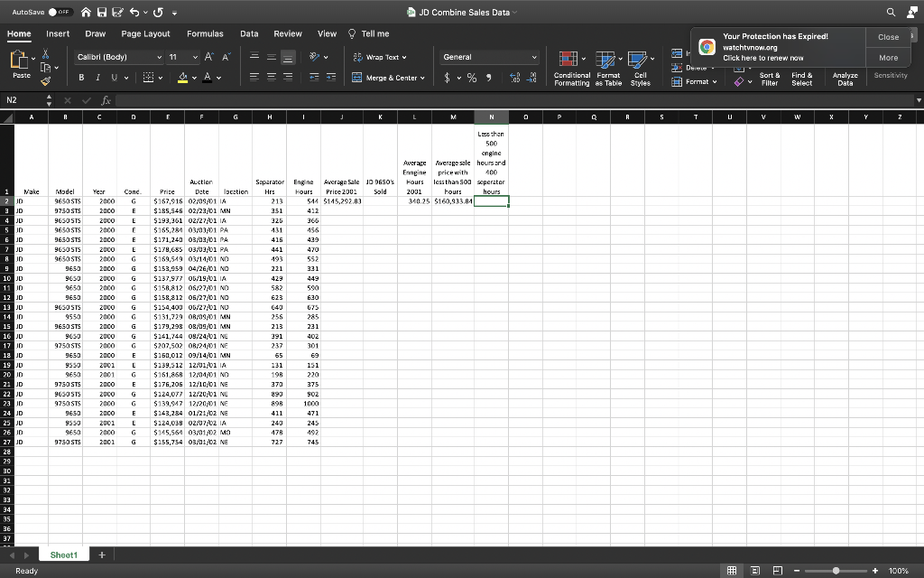The image size is (924, 578).
Task: Open the Formulas ribbon tab
Action: tap(205, 33)
